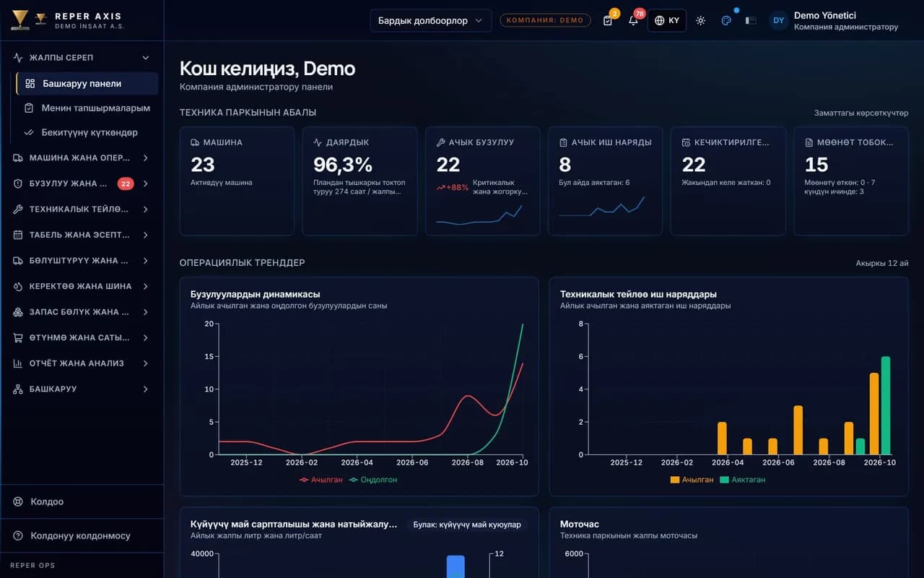The height and width of the screenshot is (578, 924).
Task: Click the Demo Yönetici user name
Action: tap(825, 15)
